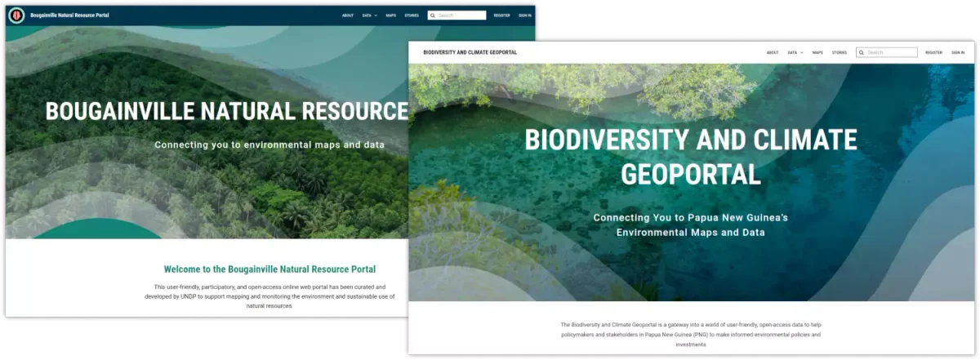Click 'Connecting You to Papua New Guinea's' tagline text
The image size is (980, 360).
point(691,218)
